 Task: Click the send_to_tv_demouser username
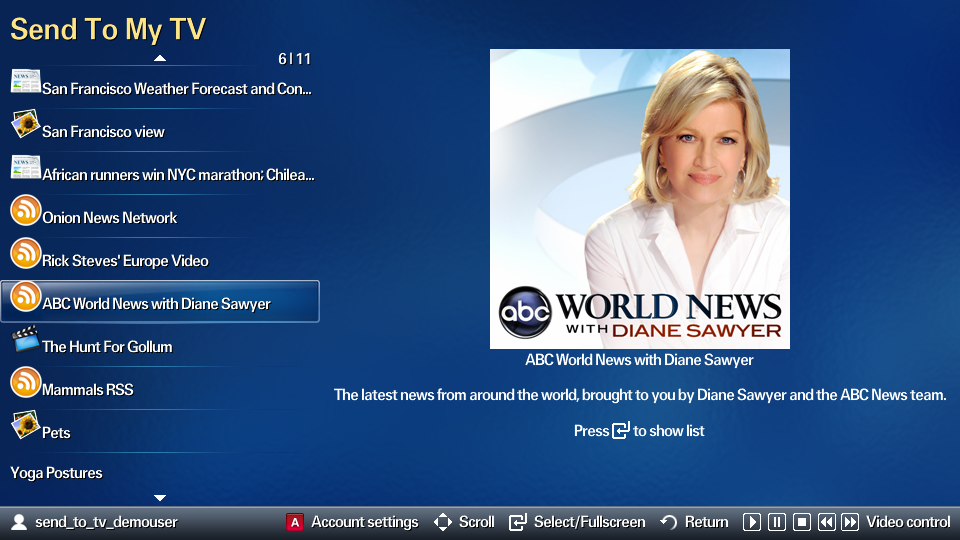point(107,522)
